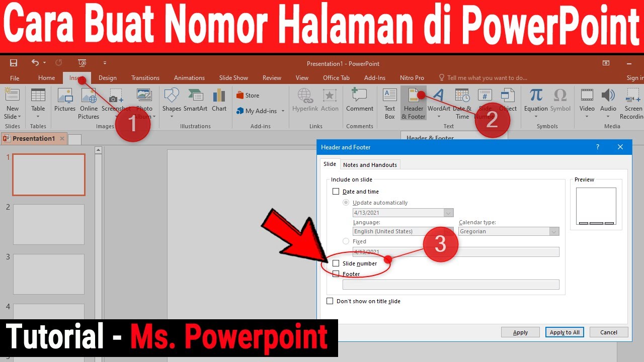The width and height of the screenshot is (644, 362).
Task: Open the Review tab
Action: click(272, 78)
